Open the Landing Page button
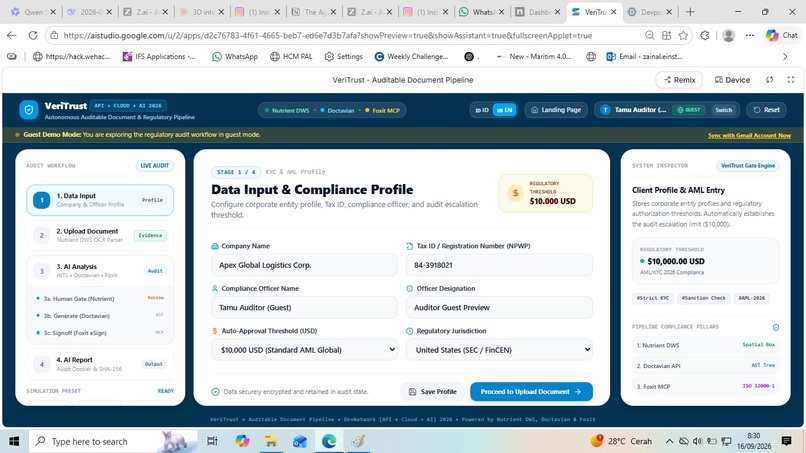 click(x=556, y=110)
